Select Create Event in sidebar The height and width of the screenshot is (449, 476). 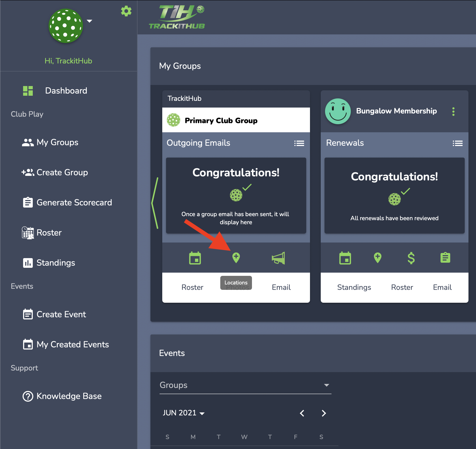click(x=61, y=314)
